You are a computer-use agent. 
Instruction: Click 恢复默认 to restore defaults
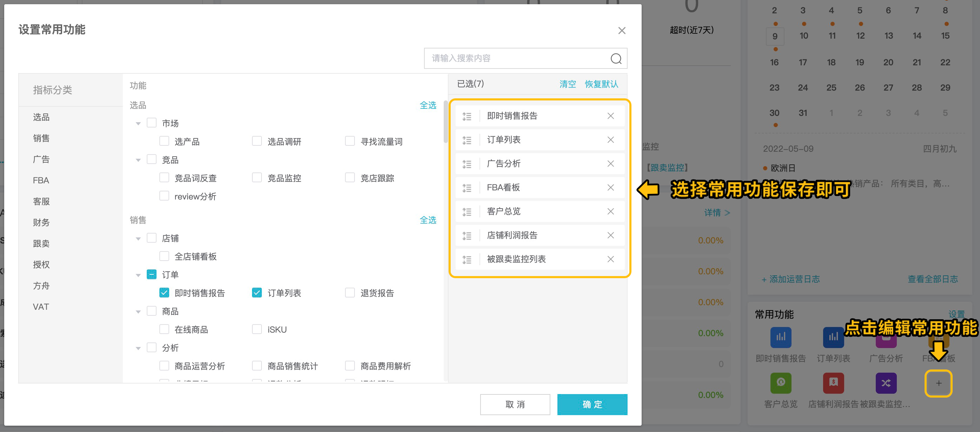(601, 84)
